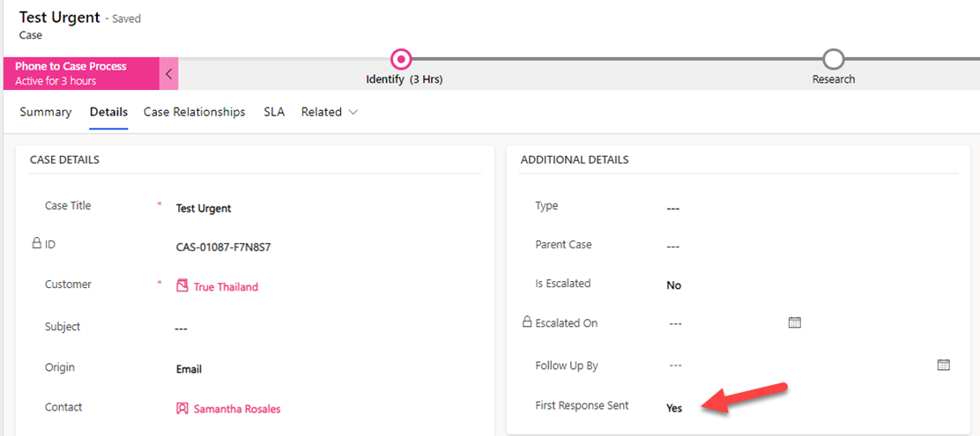
Task: Click the Samantha Rosales contact icon
Action: (x=182, y=409)
